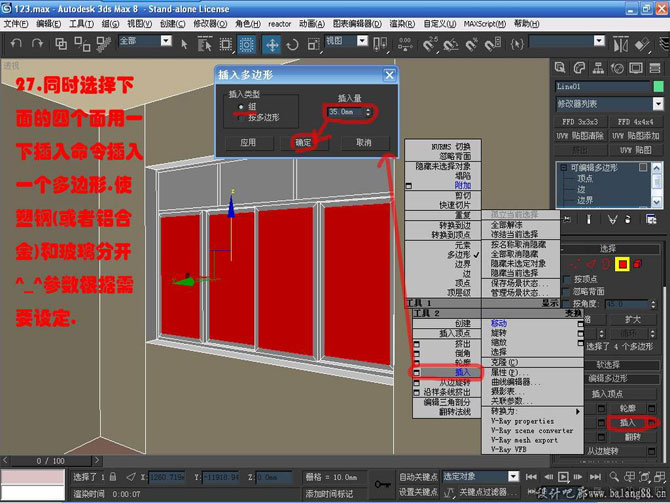Image resolution: width=670 pixels, height=503 pixels.
Task: Open the 视图 reference coordinate dropdown
Action: click(362, 41)
